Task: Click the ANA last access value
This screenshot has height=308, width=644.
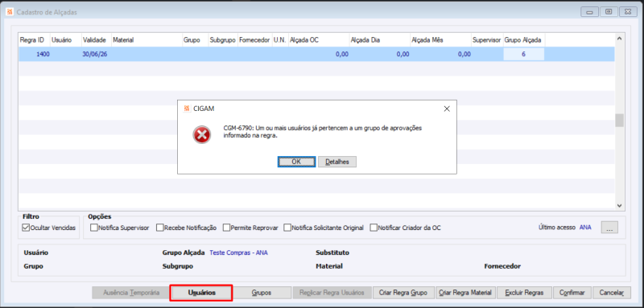Action: point(585,228)
